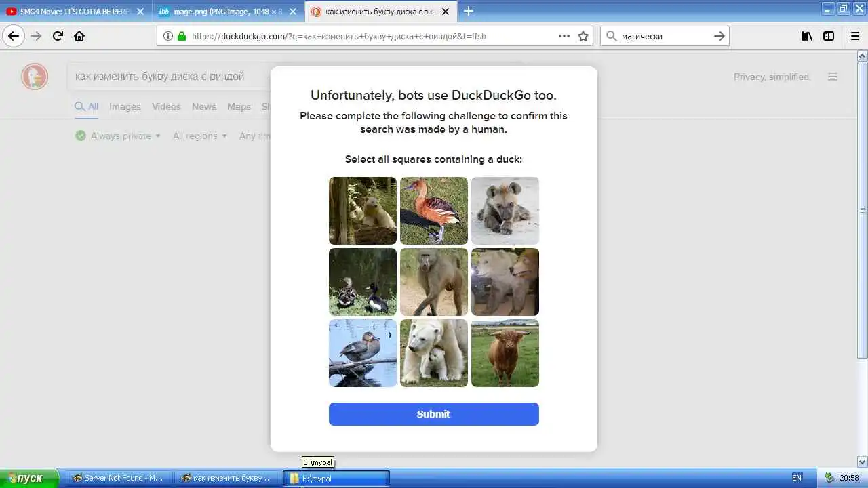Image resolution: width=868 pixels, height=488 pixels.
Task: Open the Library bookshelf icon
Action: point(807,36)
